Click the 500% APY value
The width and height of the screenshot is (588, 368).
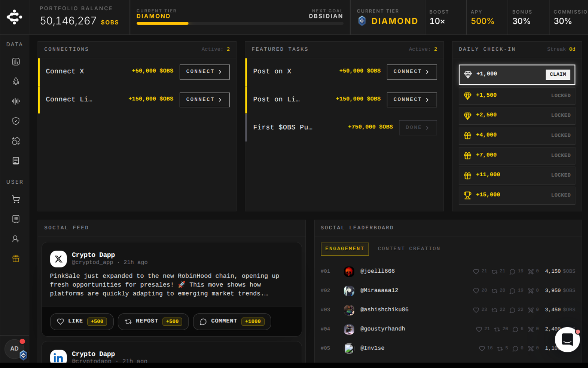(x=482, y=21)
